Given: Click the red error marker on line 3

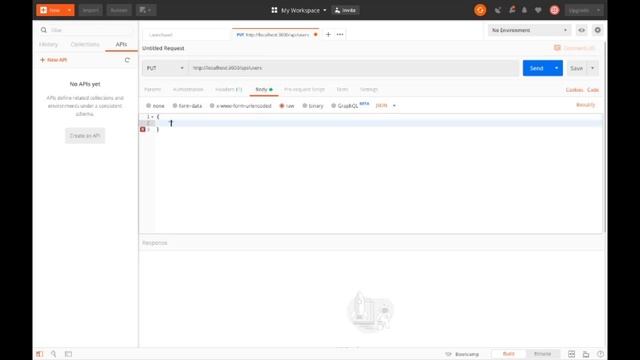Looking at the screenshot, I should point(142,129).
